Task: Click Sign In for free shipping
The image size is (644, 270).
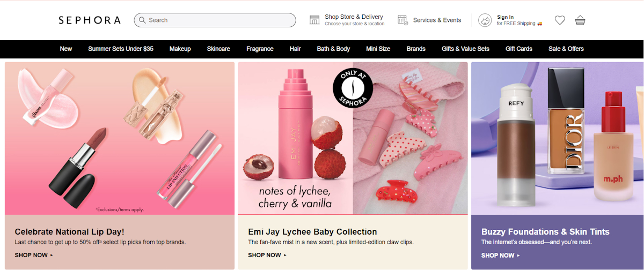Action: click(x=519, y=20)
